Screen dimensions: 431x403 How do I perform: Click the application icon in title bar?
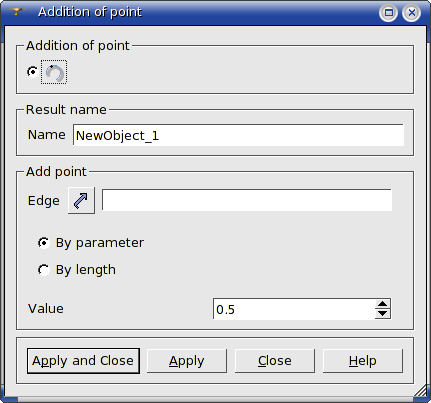pyautogui.click(x=16, y=12)
